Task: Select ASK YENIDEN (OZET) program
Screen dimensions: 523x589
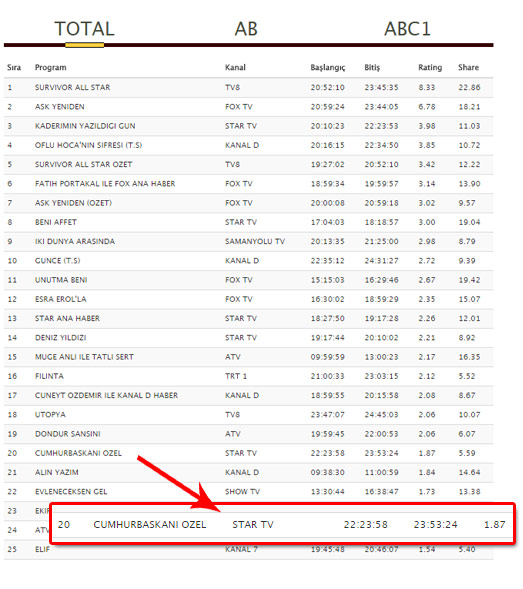Action: 73,203
